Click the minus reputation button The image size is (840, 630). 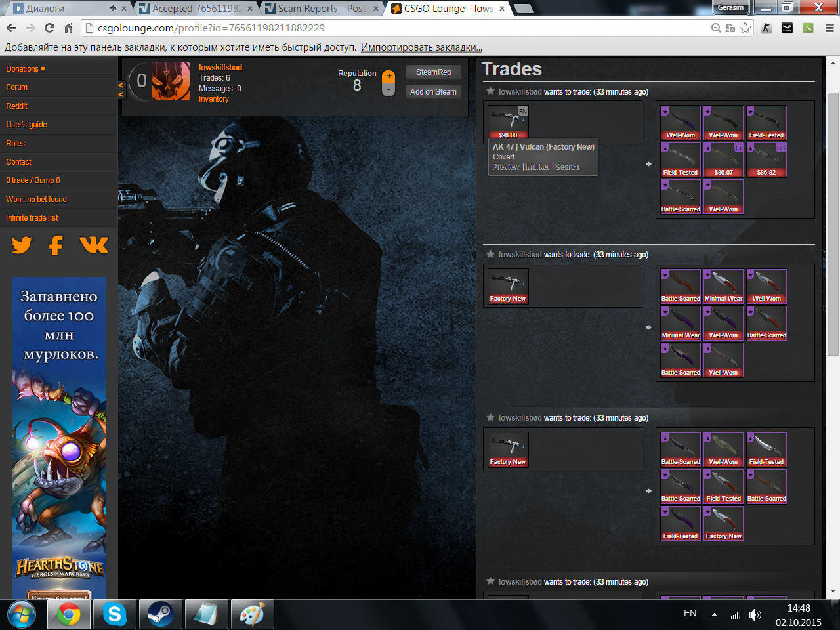pos(388,90)
